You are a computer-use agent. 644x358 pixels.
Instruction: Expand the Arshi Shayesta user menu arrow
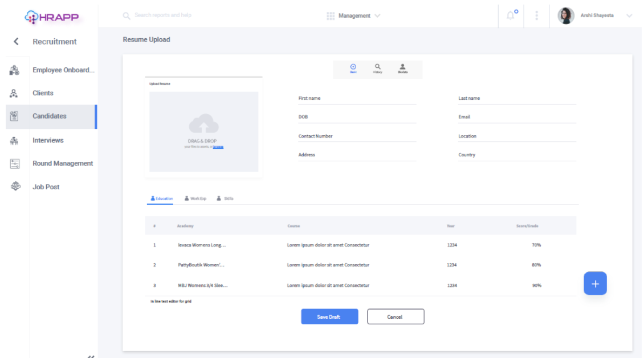pyautogui.click(x=629, y=15)
